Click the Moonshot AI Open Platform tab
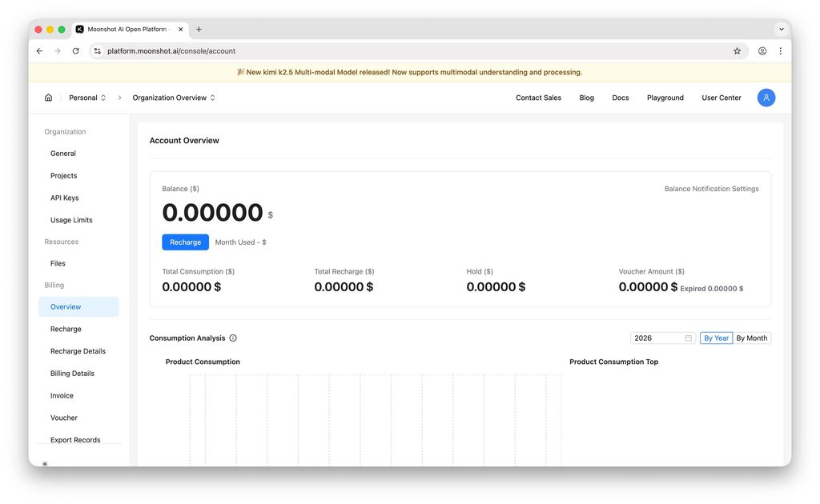 coord(131,30)
